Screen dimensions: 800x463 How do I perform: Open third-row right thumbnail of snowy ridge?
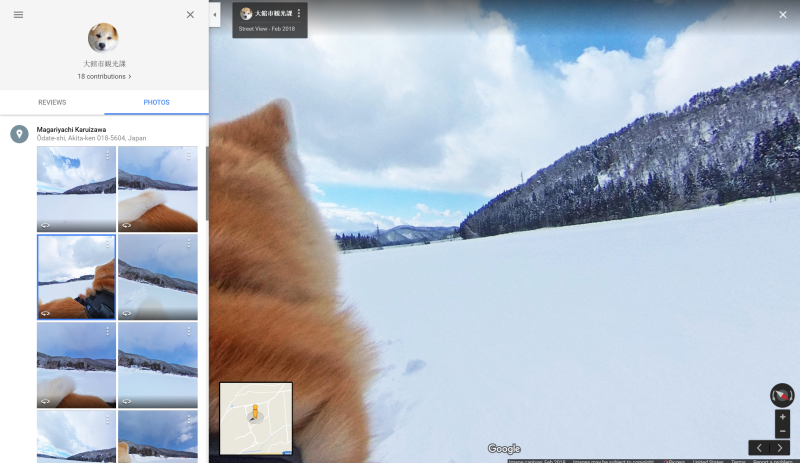tap(158, 364)
